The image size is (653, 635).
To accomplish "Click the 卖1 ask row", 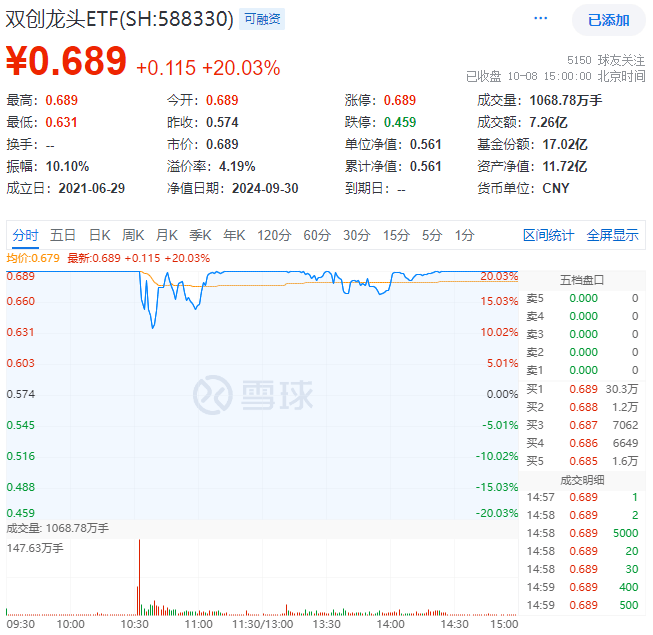I will 582,370.
